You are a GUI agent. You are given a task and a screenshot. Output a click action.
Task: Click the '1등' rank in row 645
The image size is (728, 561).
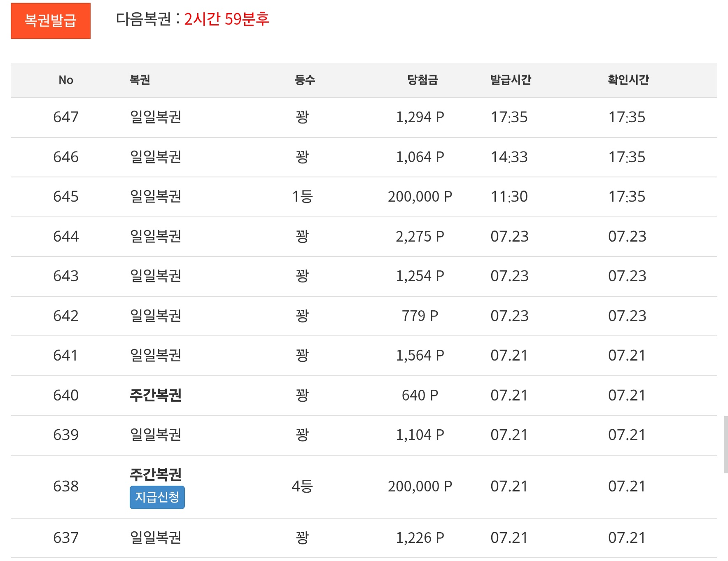tap(302, 197)
